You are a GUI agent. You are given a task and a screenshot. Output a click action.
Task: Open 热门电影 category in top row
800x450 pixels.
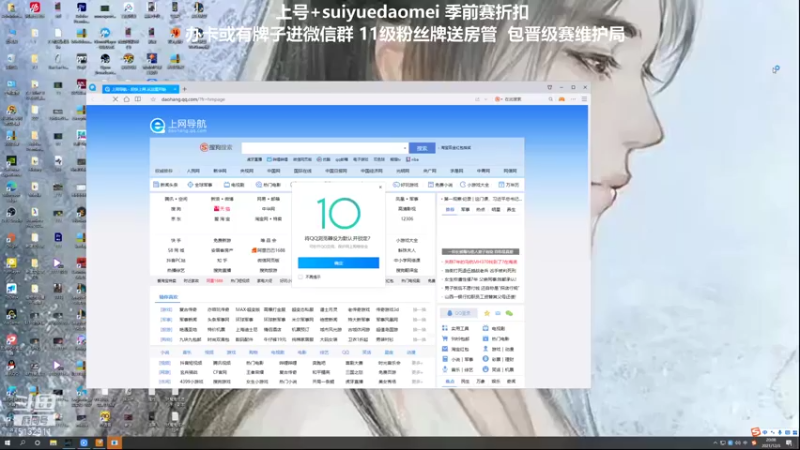pos(268,185)
